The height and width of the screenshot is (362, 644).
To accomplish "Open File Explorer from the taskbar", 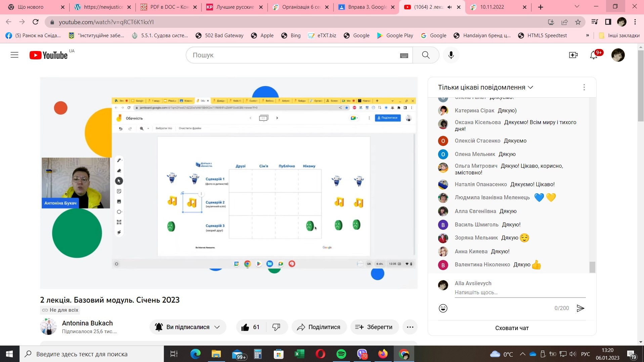I will pyautogui.click(x=216, y=354).
